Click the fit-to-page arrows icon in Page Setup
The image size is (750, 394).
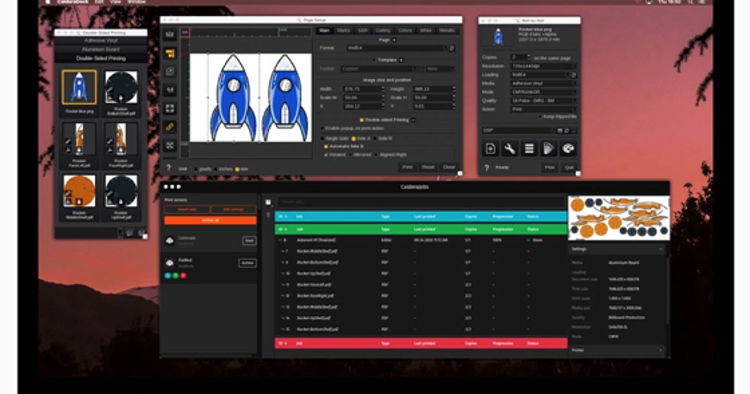coord(170,109)
